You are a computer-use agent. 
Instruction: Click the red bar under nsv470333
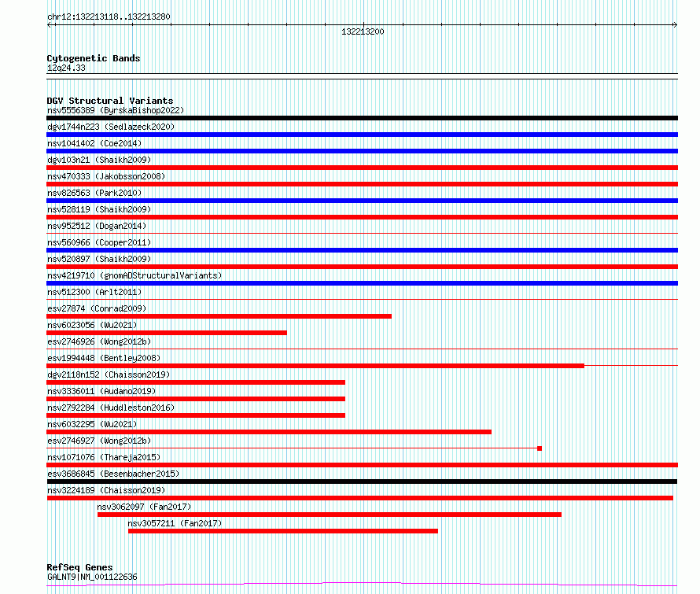[362, 184]
